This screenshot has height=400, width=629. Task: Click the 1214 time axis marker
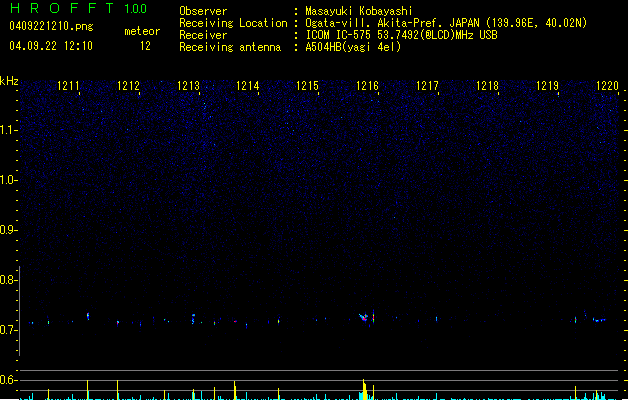pyautogui.click(x=248, y=86)
